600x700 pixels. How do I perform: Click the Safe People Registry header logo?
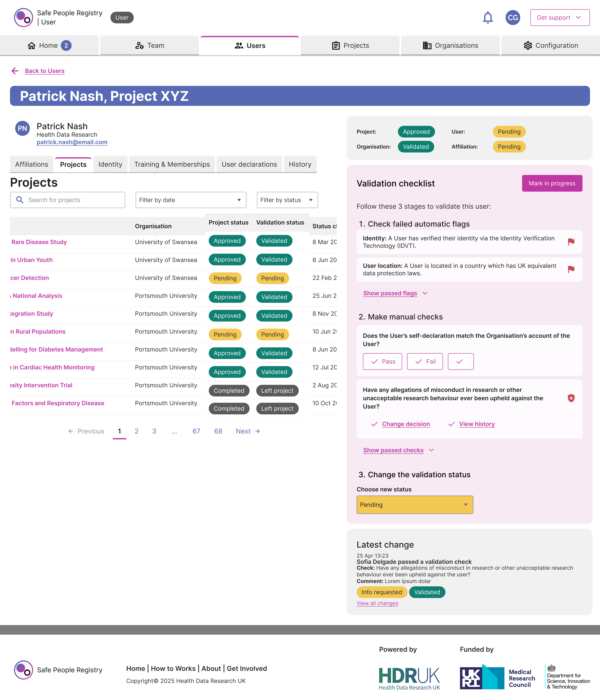(23, 18)
